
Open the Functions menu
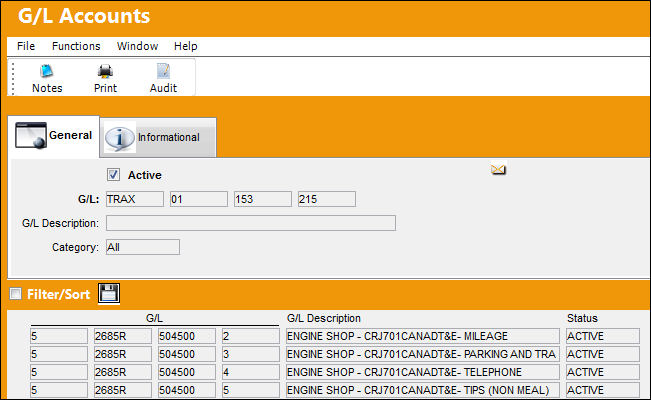coord(76,46)
